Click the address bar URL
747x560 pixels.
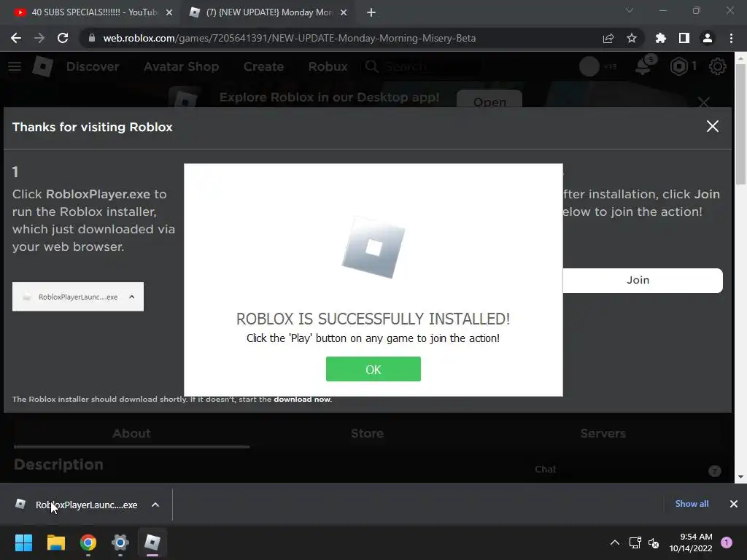[289, 38]
